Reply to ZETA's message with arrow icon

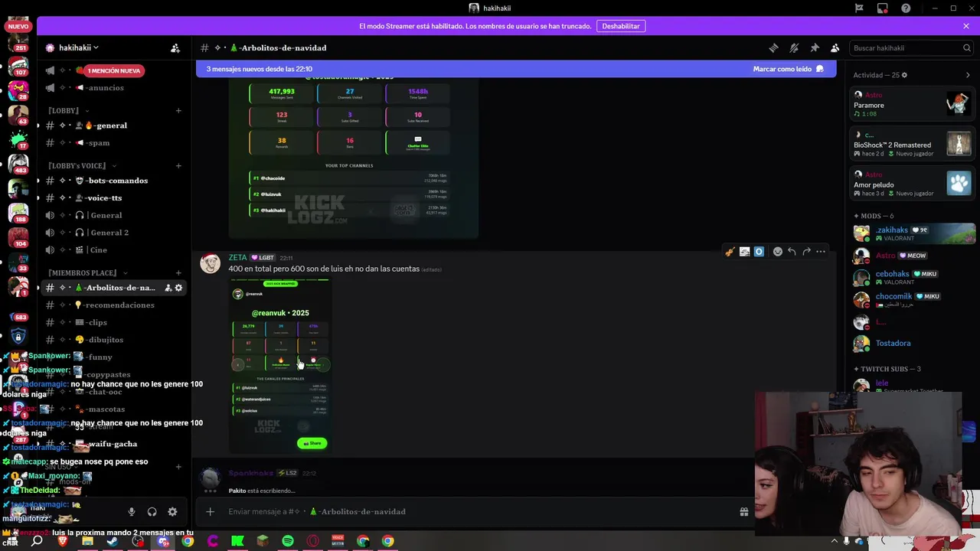792,252
